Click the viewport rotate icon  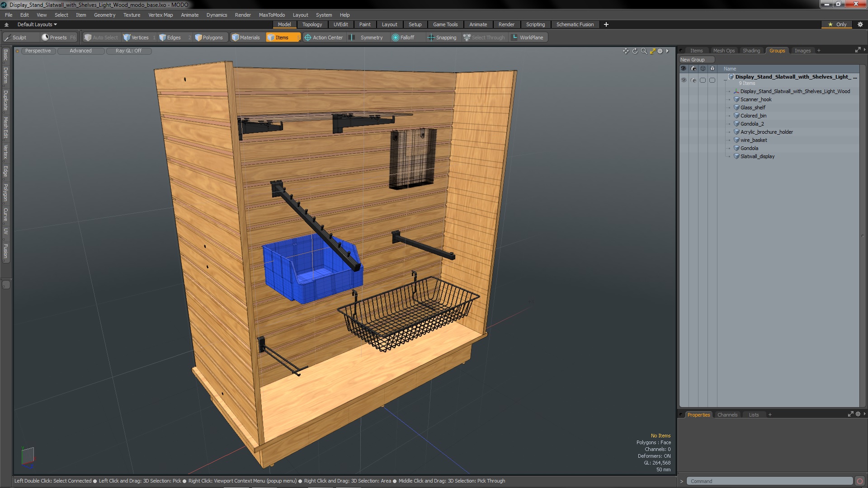635,51
